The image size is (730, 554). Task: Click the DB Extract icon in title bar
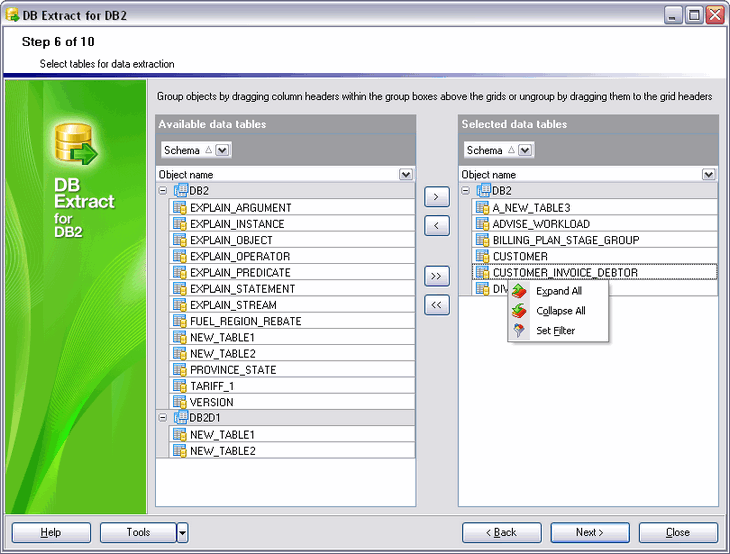(12, 15)
